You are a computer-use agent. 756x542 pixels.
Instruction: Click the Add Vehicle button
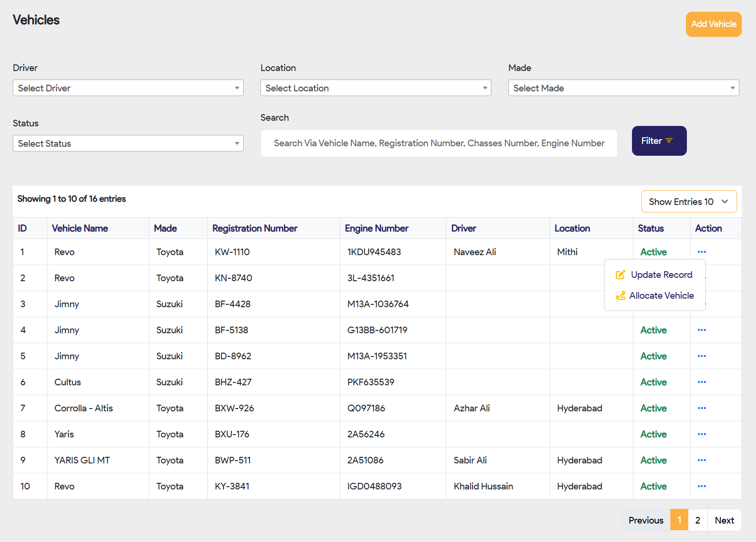[x=713, y=24]
